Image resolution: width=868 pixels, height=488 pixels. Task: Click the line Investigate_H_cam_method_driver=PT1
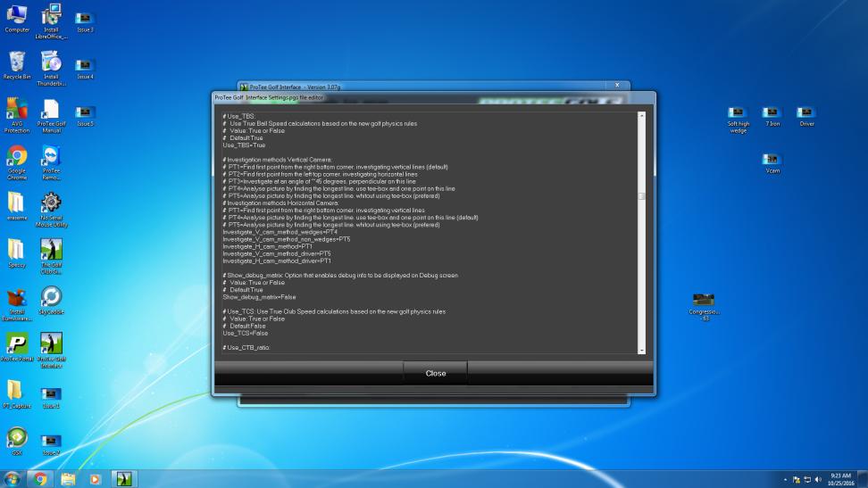[x=276, y=261]
